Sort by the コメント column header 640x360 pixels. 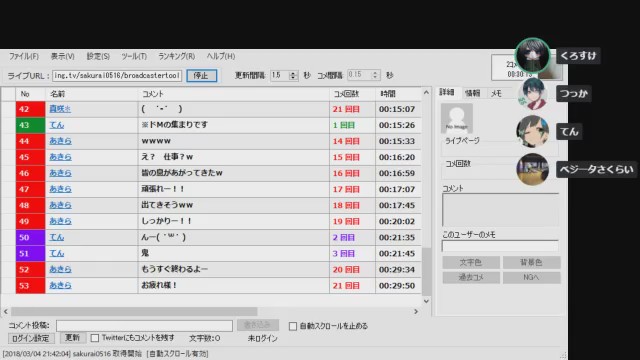[153, 94]
